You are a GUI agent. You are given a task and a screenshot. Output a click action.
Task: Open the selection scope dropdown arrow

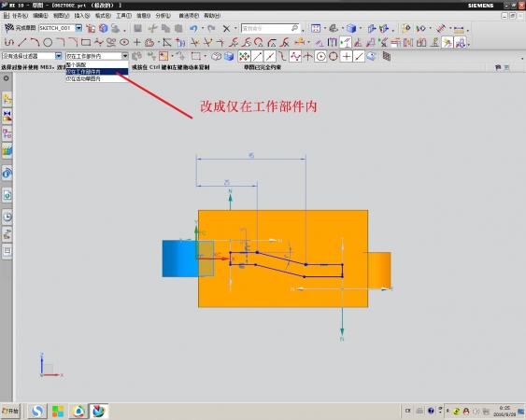click(x=125, y=56)
